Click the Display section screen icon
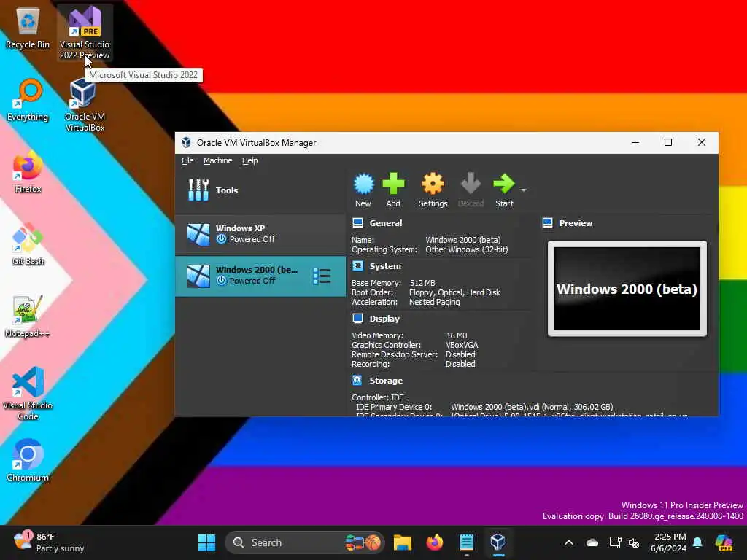 (x=357, y=318)
